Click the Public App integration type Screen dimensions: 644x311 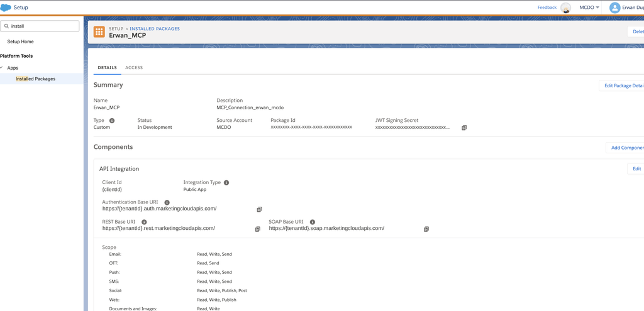pyautogui.click(x=195, y=190)
